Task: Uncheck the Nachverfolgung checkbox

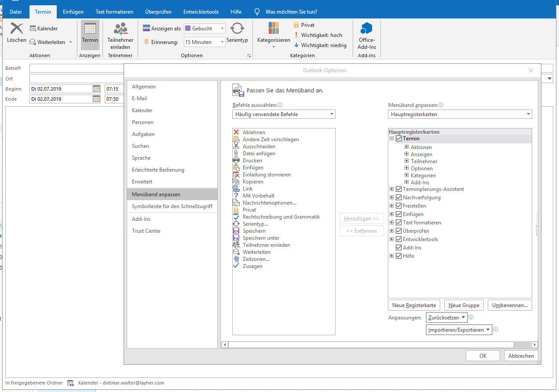Action: pyautogui.click(x=399, y=198)
